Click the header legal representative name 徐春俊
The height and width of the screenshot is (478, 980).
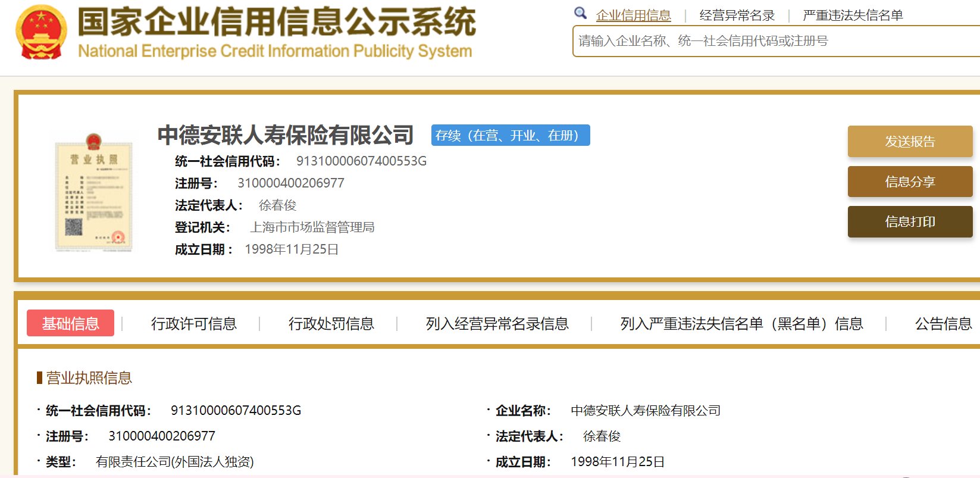[277, 205]
